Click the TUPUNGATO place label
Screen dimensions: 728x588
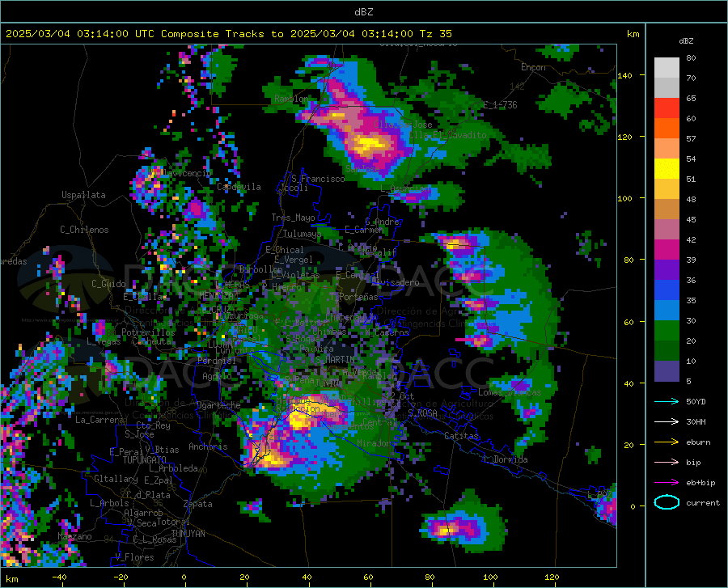pyautogui.click(x=145, y=460)
